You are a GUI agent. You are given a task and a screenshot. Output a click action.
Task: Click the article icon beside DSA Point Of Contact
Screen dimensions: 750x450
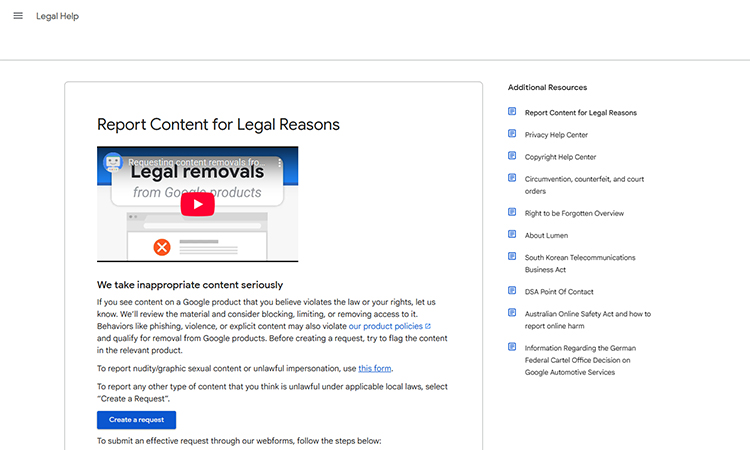512,290
